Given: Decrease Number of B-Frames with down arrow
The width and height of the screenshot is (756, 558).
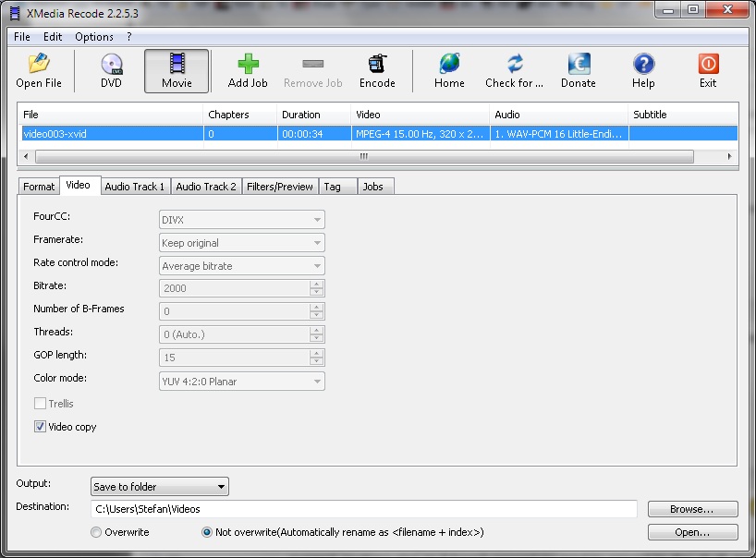Looking at the screenshot, I should 317,315.
